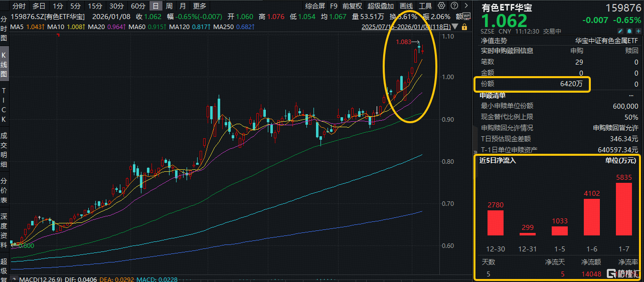Open 成交明细 sidebar tab

pos(4,150)
